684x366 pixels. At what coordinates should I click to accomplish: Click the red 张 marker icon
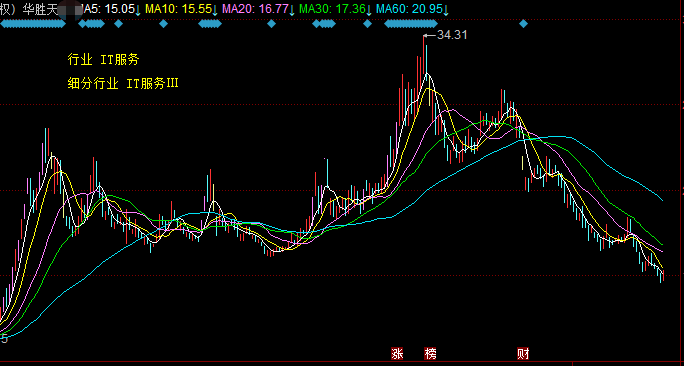397,353
